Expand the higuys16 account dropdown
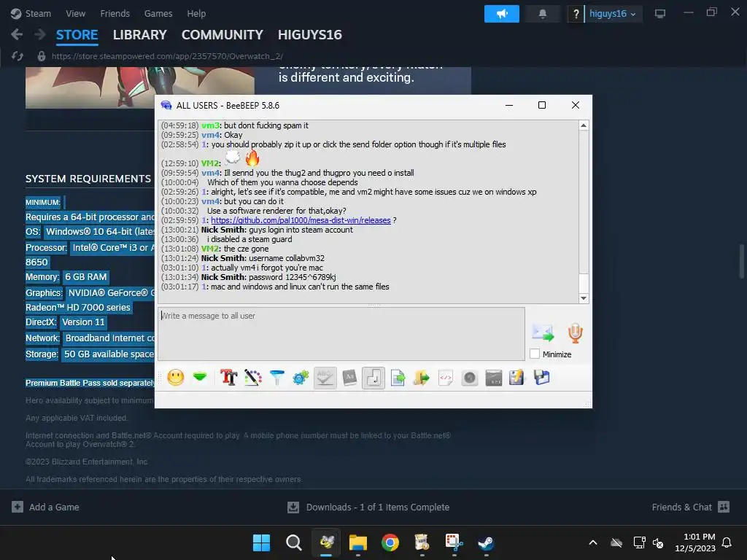Screen dimensions: 747x560 coord(613,14)
